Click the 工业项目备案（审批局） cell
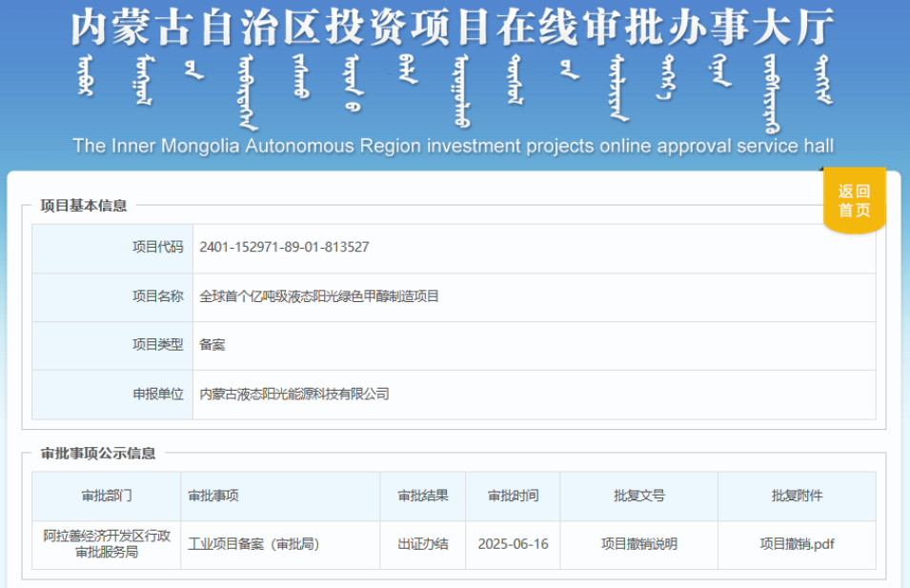Image resolution: width=910 pixels, height=588 pixels. point(253,544)
